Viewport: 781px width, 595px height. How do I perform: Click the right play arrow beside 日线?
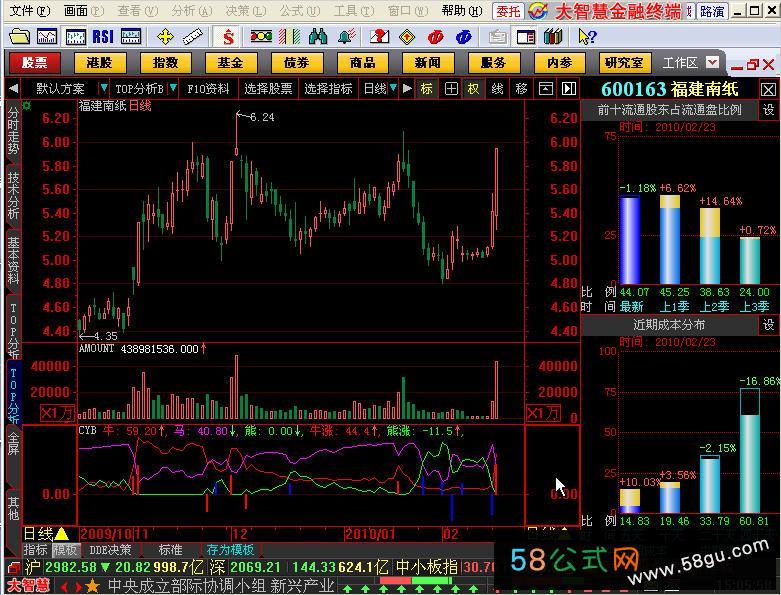407,89
